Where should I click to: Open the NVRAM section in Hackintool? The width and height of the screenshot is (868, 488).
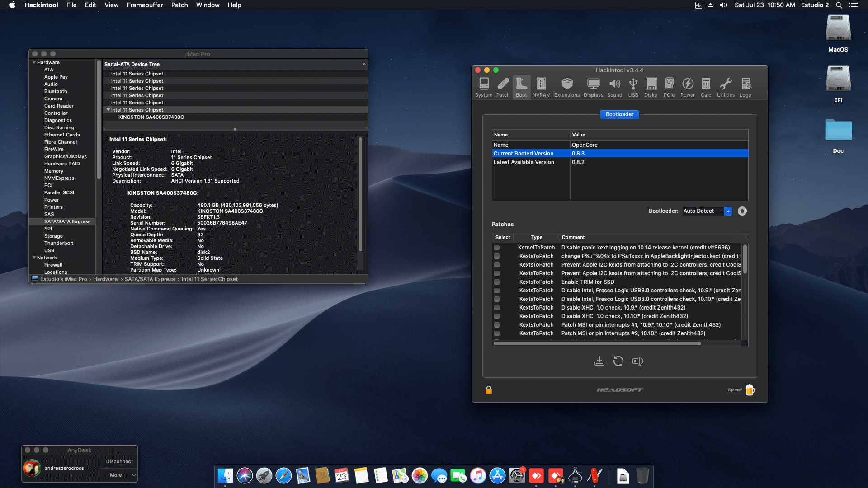click(541, 87)
